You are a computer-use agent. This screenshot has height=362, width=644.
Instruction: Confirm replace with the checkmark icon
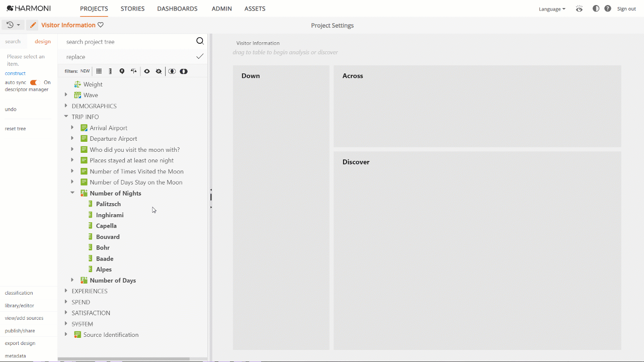pos(200,56)
